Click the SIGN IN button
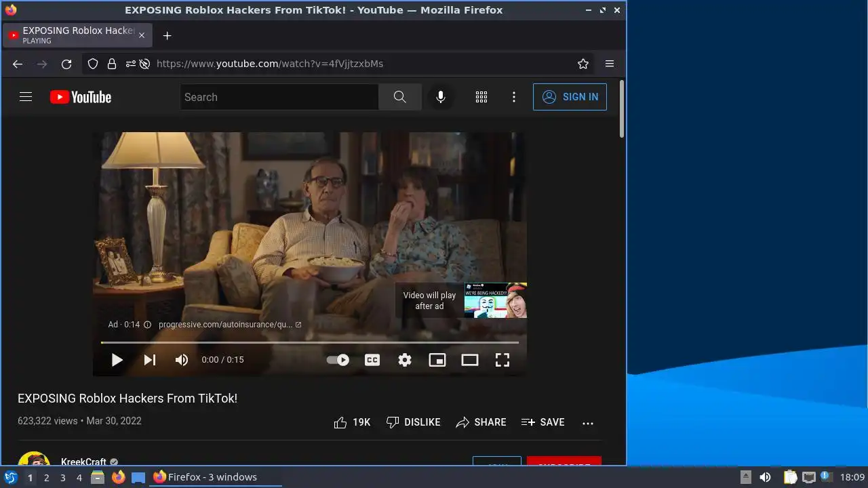Screen dimensions: 868x488 570,97
